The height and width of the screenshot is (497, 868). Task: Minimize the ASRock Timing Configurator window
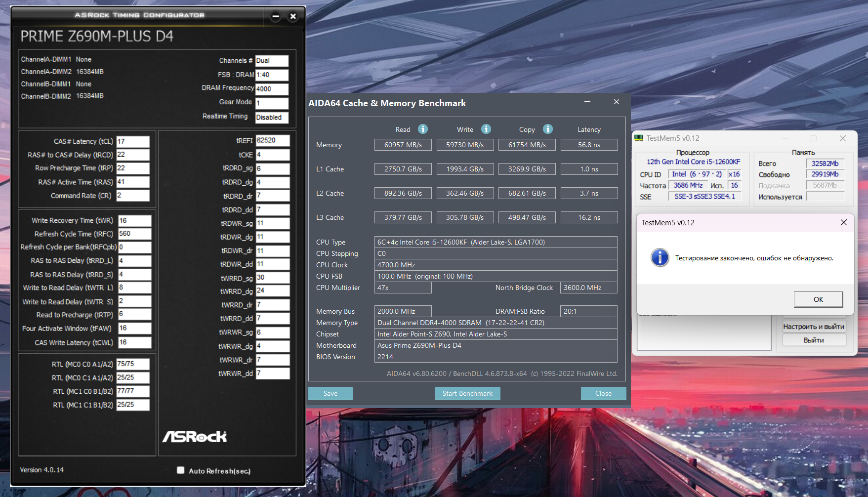coord(276,16)
